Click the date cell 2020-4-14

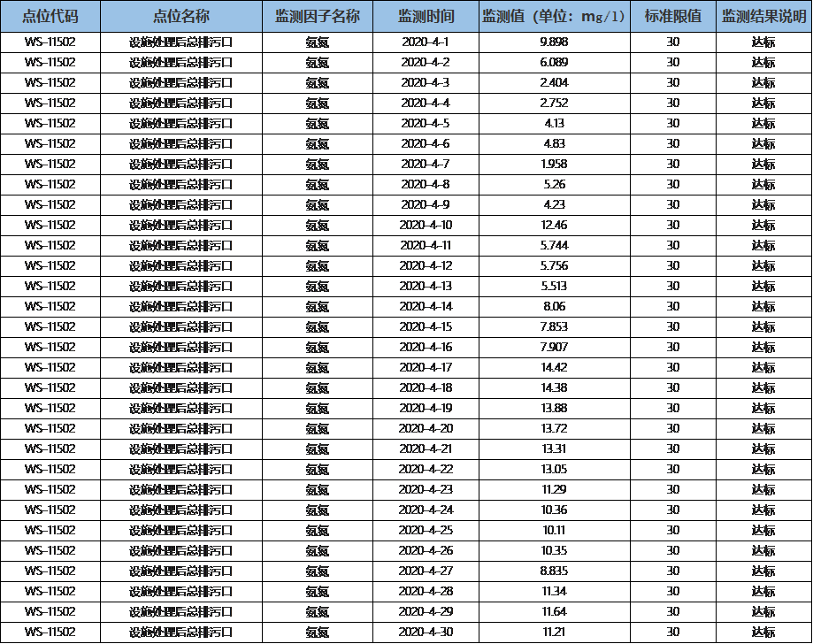[426, 306]
